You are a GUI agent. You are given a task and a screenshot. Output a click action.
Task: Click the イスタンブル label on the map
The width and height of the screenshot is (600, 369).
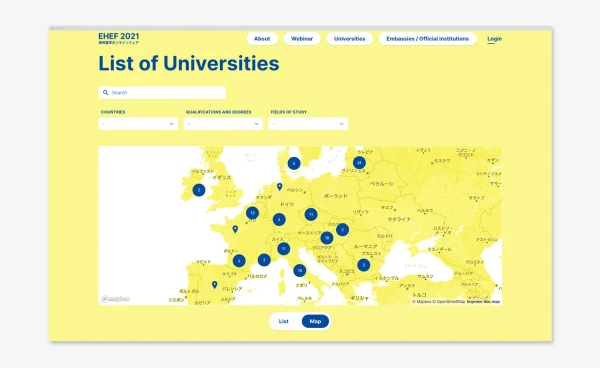click(387, 278)
